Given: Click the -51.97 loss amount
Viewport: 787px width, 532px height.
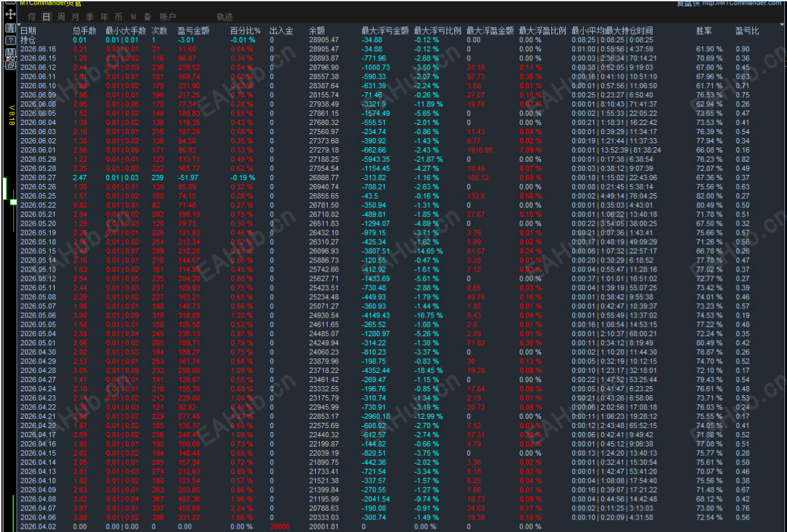Looking at the screenshot, I should pos(188,178).
